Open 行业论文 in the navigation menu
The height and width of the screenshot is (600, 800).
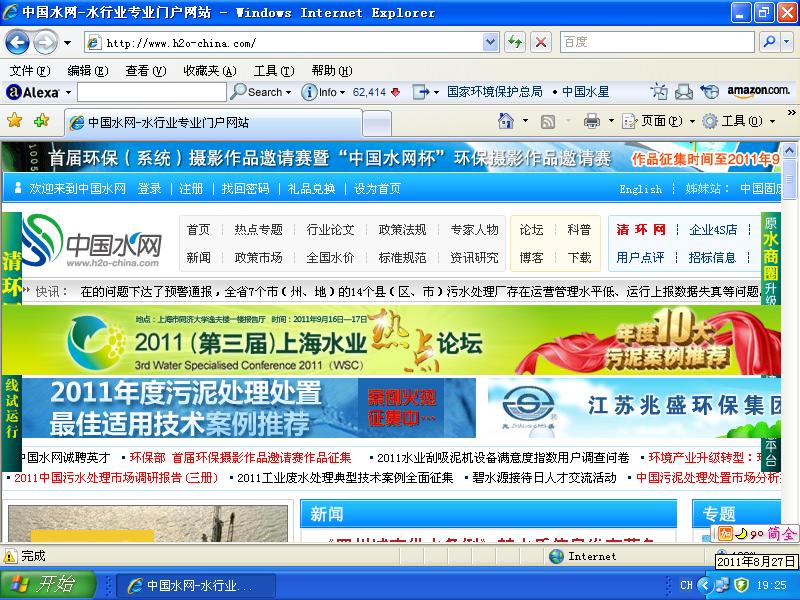[x=331, y=230]
